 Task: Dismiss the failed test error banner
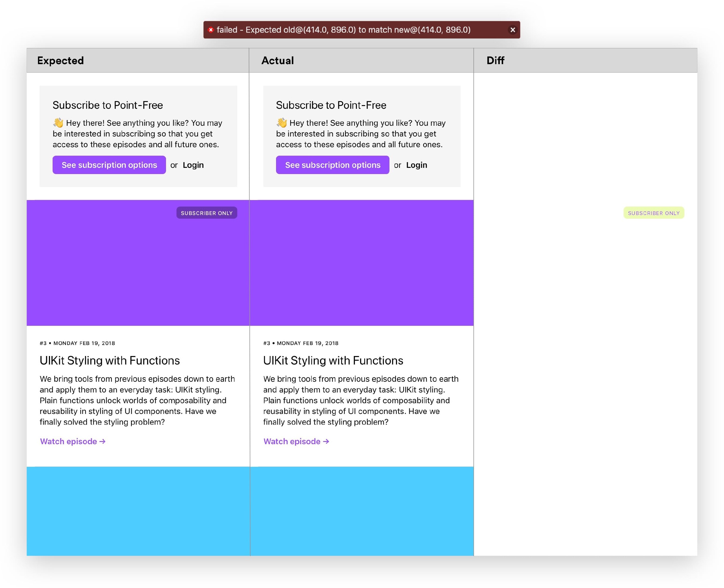[512, 30]
